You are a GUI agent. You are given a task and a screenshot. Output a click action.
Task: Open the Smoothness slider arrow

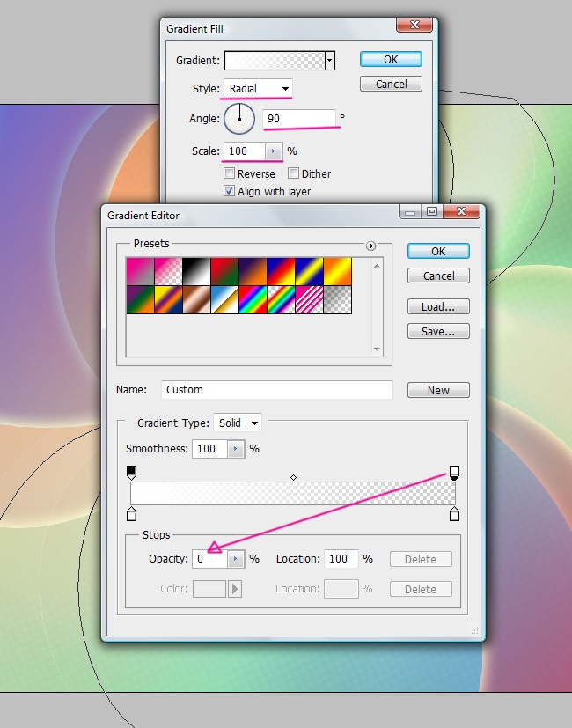(x=235, y=449)
